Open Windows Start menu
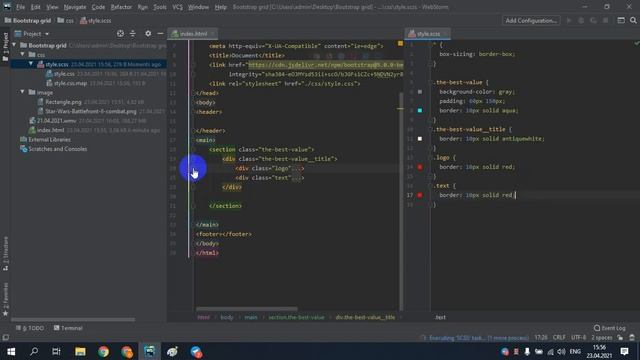This screenshot has height=360, width=640. pyautogui.click(x=11, y=351)
